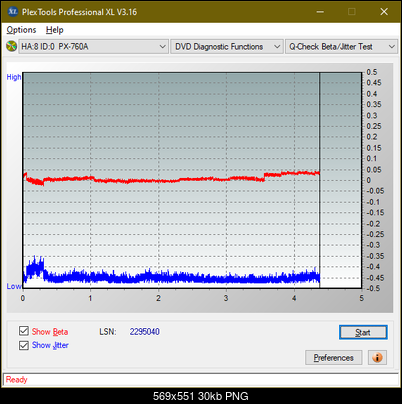Click the vertical end marker line in graph
Viewport: 402px width, 404px height.
(x=320, y=180)
